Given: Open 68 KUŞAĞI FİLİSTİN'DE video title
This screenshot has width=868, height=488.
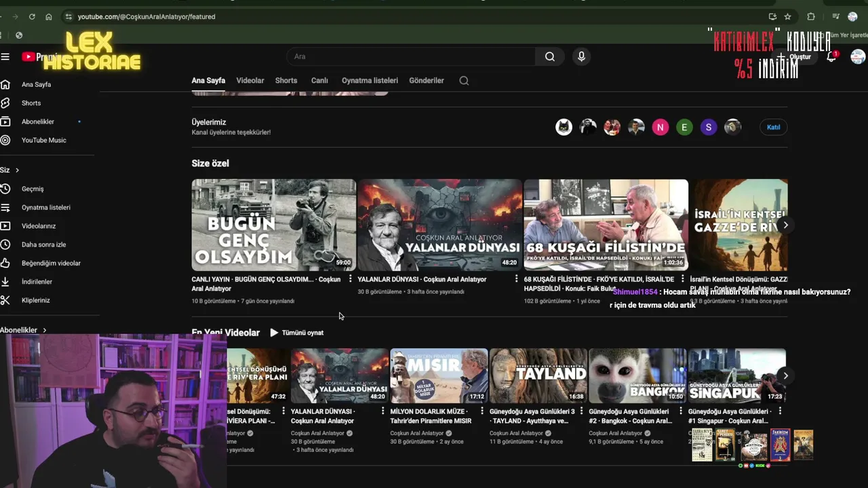Looking at the screenshot, I should 599,283.
